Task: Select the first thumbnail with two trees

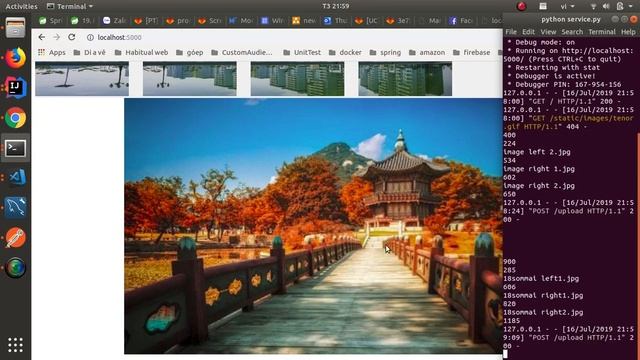Action: coord(82,79)
